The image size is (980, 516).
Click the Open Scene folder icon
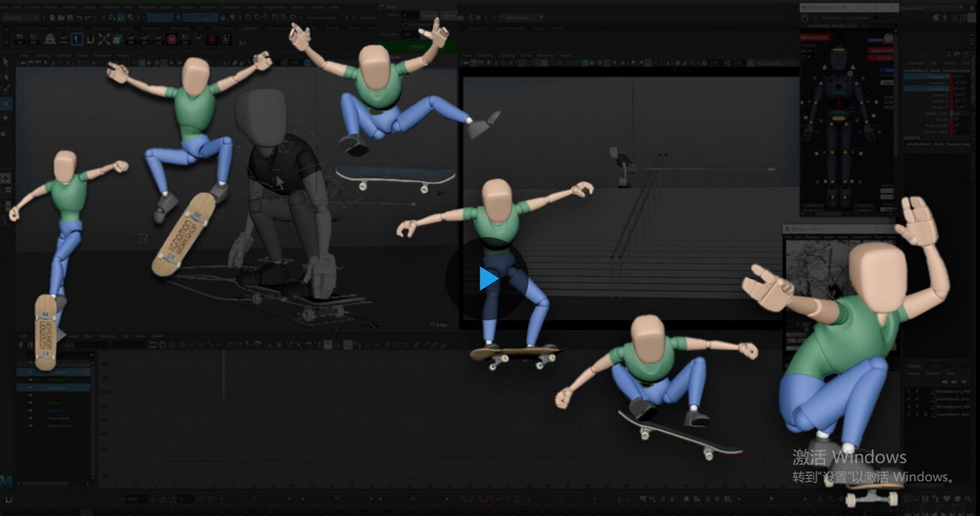62,19
